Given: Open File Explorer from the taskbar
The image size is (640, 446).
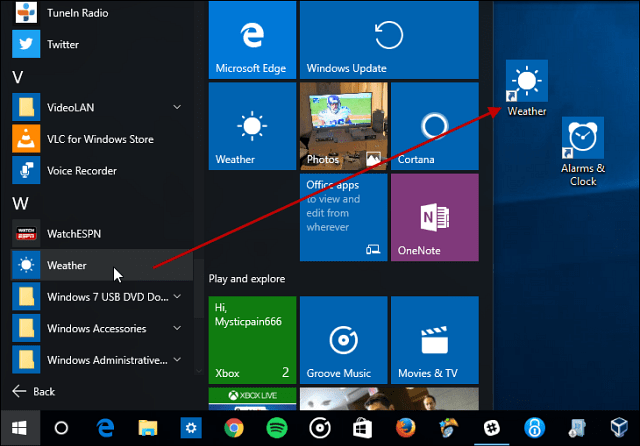Looking at the screenshot, I should (148, 428).
